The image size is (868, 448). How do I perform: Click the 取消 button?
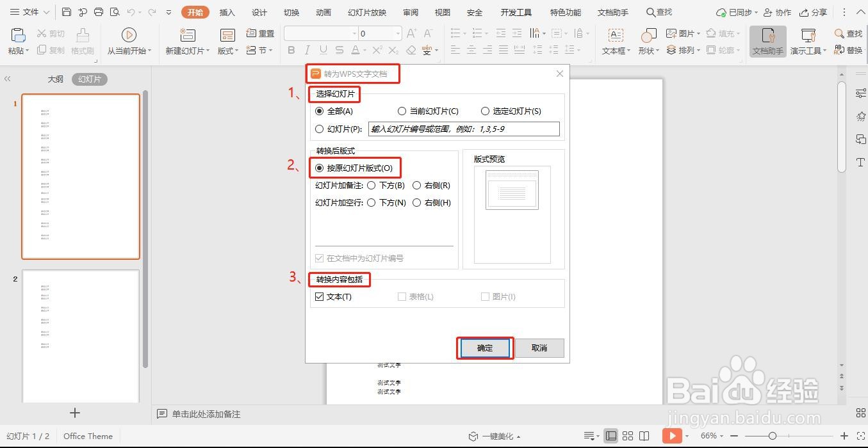[x=539, y=348]
